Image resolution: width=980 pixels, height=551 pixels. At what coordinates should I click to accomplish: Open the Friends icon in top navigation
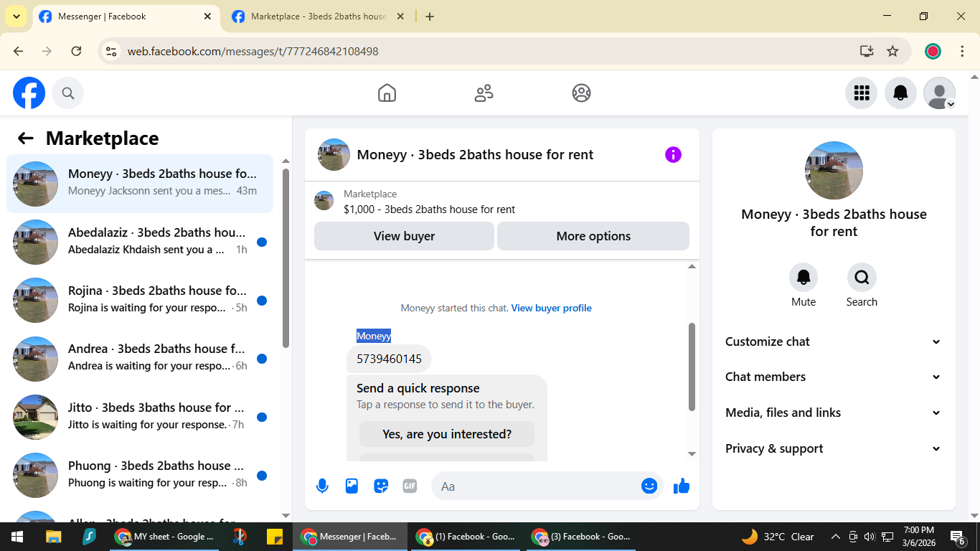point(484,93)
